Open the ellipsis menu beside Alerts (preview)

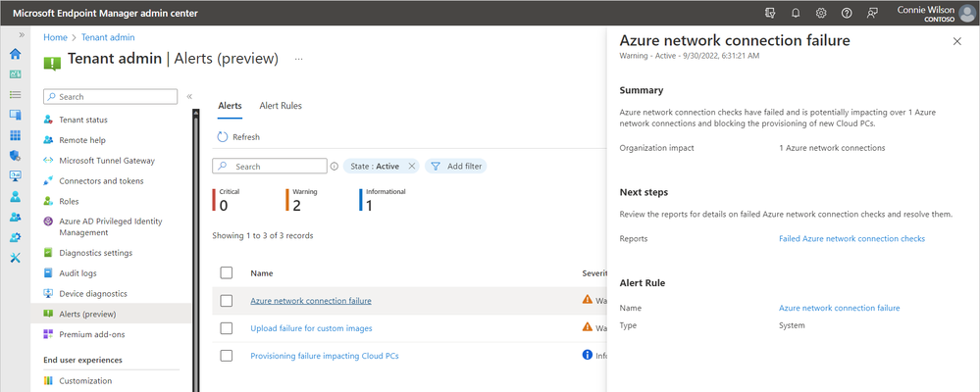pos(299,59)
